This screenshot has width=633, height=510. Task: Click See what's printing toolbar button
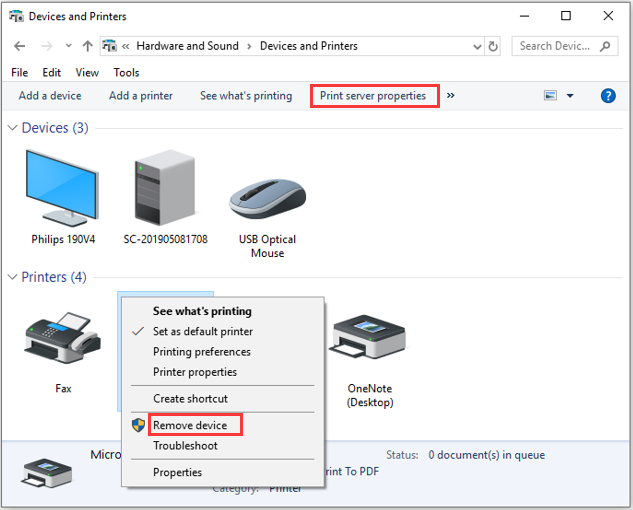[x=246, y=96]
